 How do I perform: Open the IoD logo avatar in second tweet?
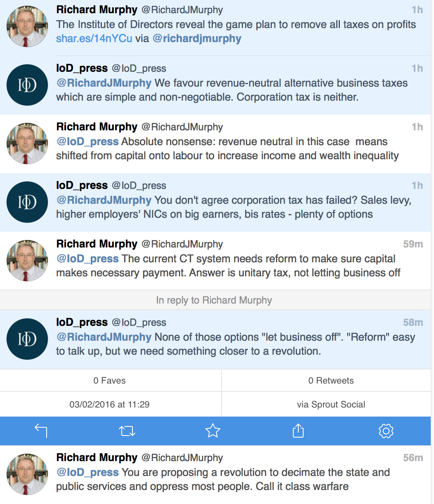27,85
